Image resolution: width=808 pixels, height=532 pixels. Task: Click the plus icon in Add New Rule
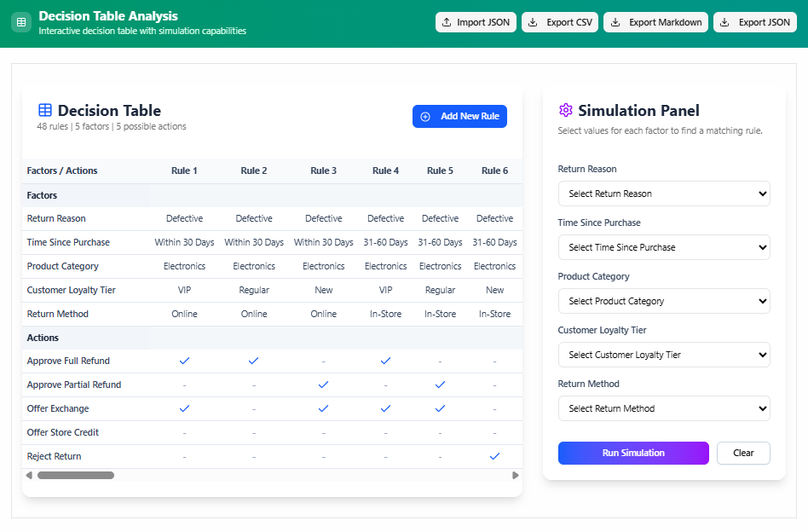point(425,117)
